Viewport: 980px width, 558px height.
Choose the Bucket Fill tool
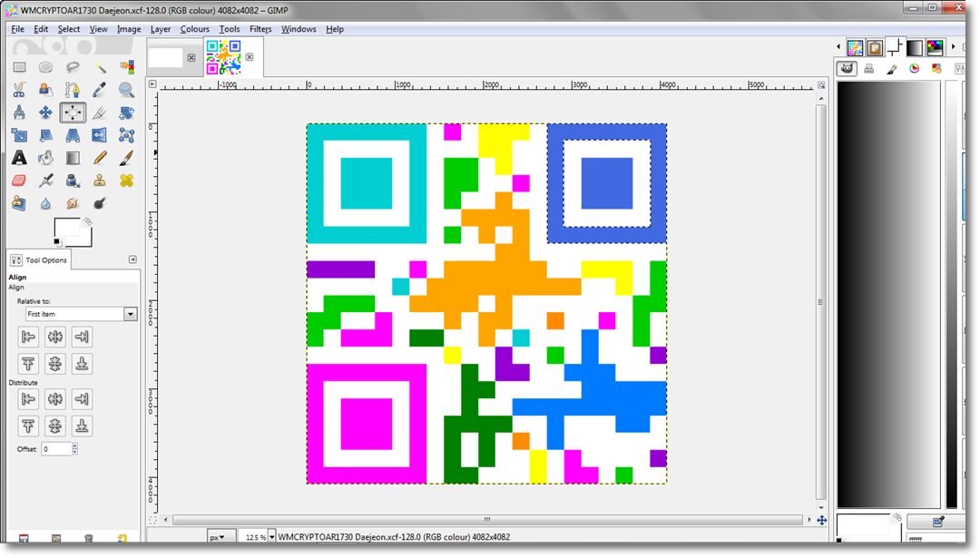tap(45, 158)
